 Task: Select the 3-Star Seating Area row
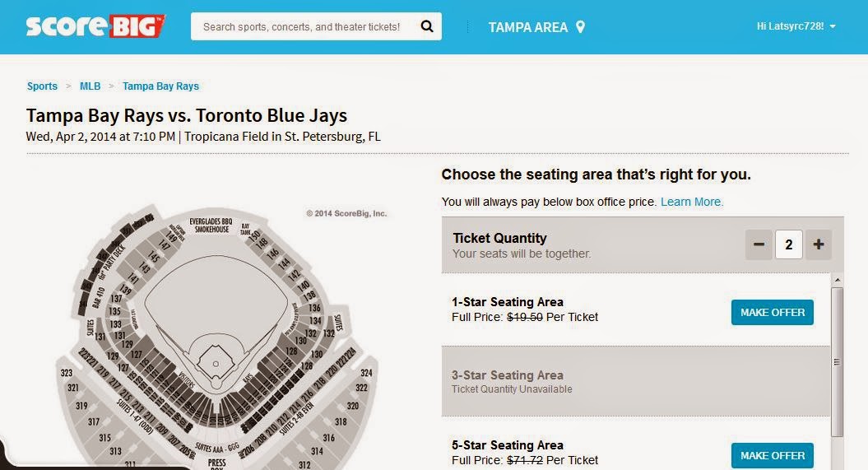coord(635,381)
